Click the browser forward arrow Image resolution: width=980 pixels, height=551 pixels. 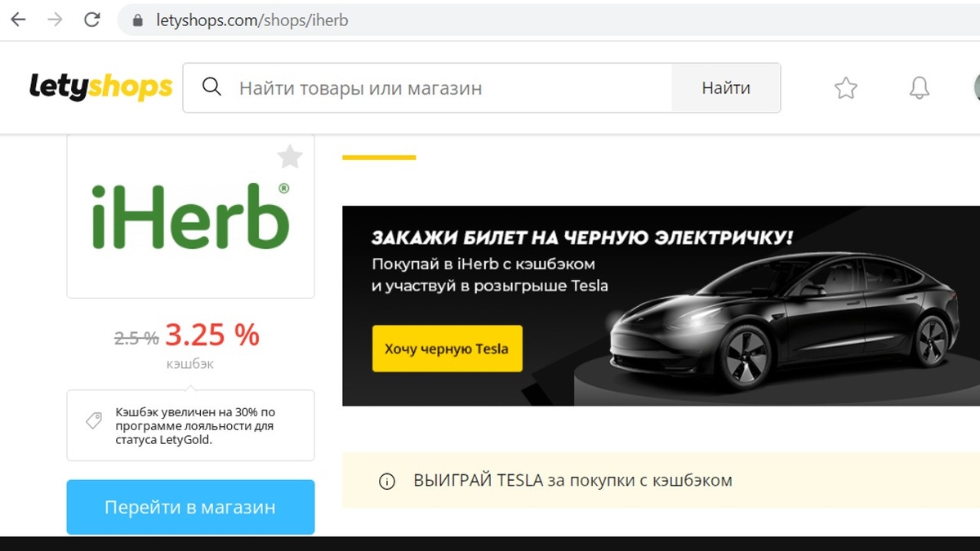click(x=55, y=20)
